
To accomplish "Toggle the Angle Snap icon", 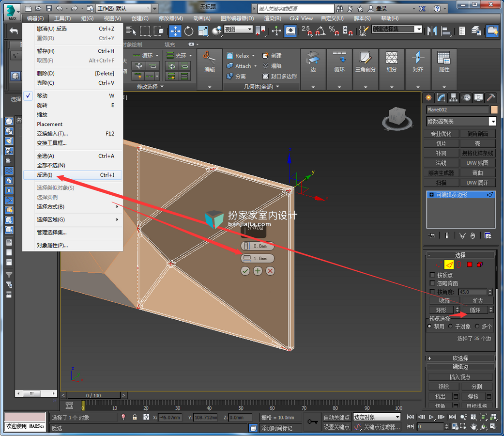I will (x=320, y=31).
